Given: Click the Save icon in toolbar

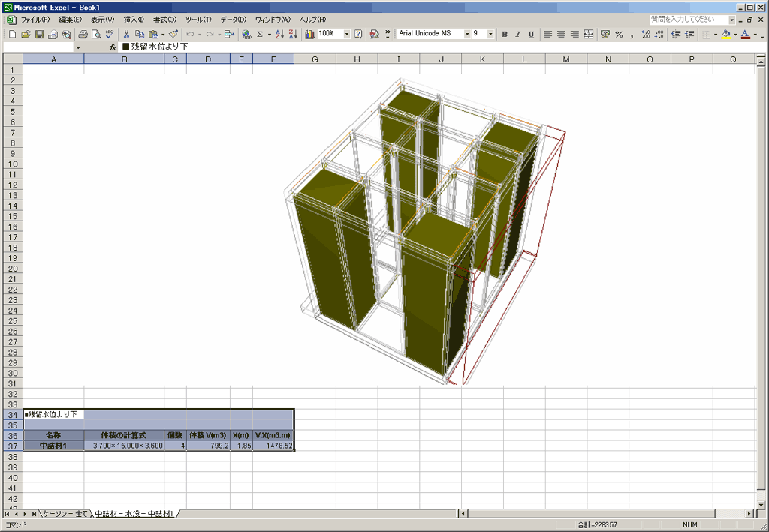Looking at the screenshot, I should [x=40, y=34].
